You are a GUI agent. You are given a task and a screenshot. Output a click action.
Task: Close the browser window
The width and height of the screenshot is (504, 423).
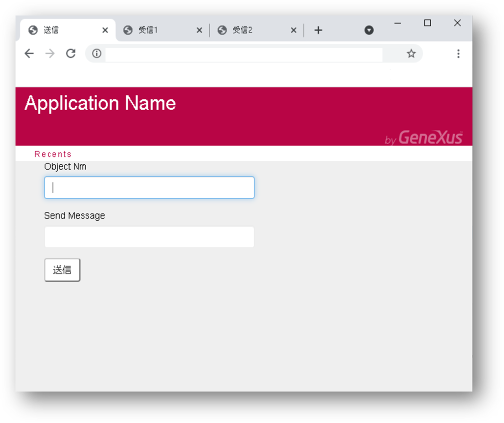457,23
